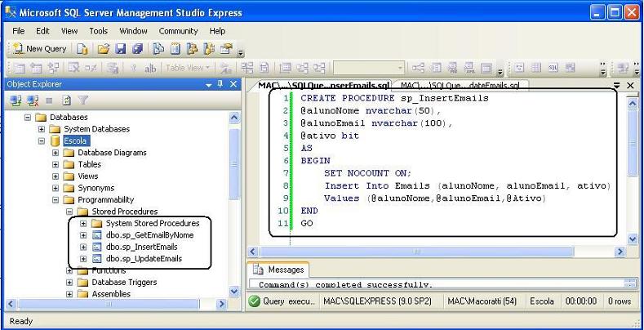Expand the System Stored Procedures node
The image size is (644, 330).
coord(83,224)
